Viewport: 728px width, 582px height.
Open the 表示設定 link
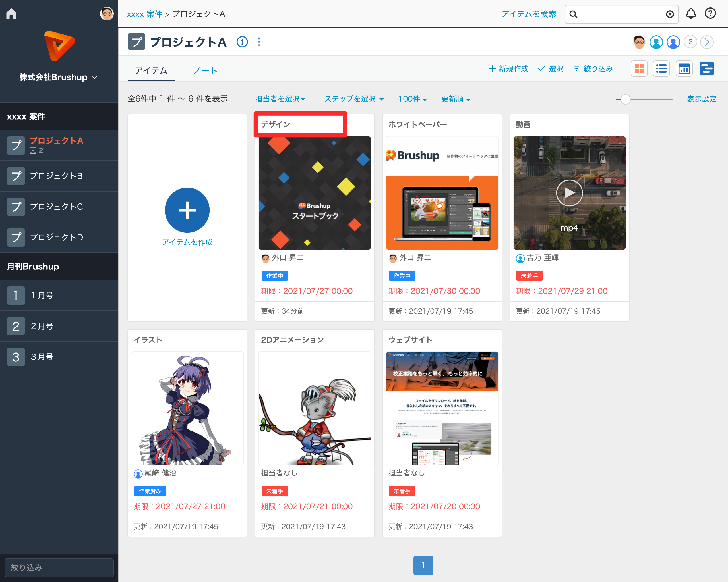(701, 99)
